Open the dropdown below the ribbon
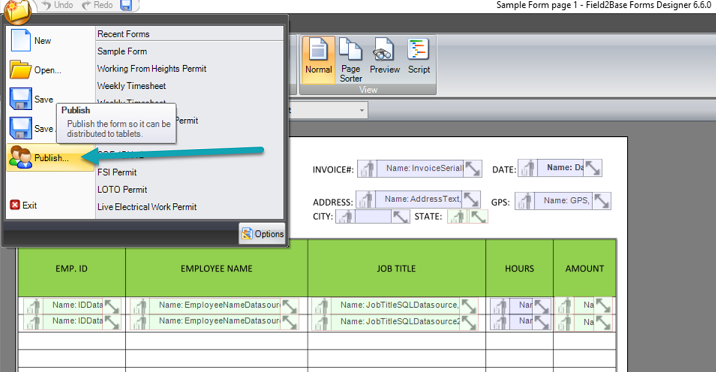This screenshot has width=716, height=372. pos(362,110)
